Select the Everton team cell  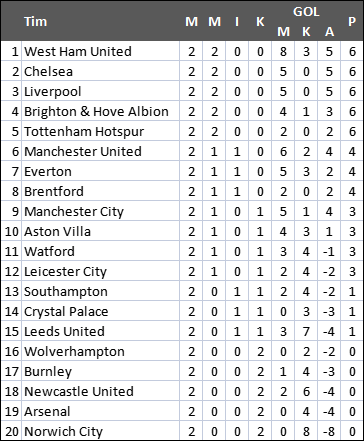100,171
